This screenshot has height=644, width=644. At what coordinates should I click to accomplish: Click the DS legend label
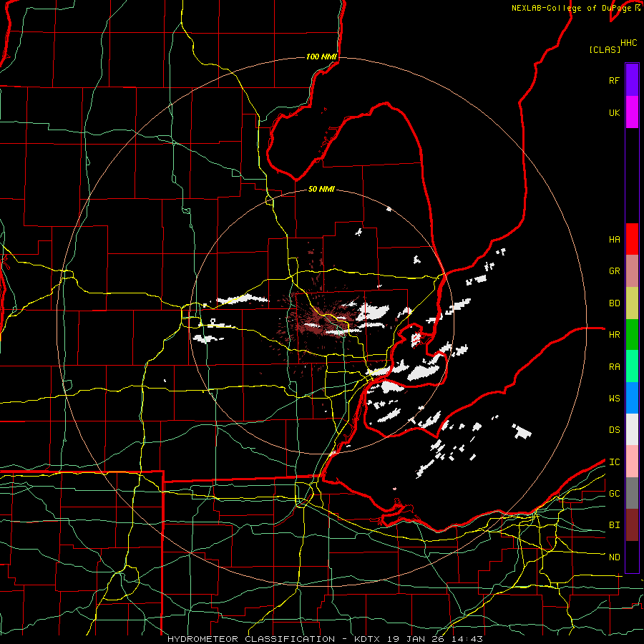pyautogui.click(x=615, y=430)
